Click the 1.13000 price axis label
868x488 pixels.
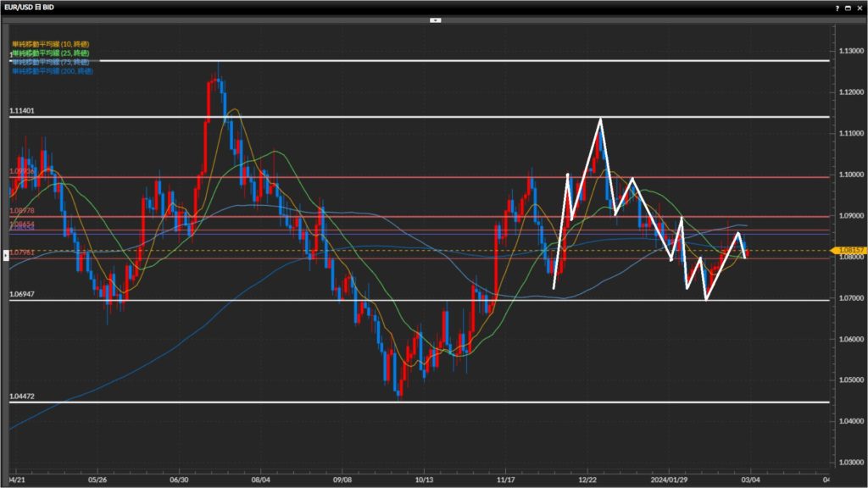click(x=849, y=51)
